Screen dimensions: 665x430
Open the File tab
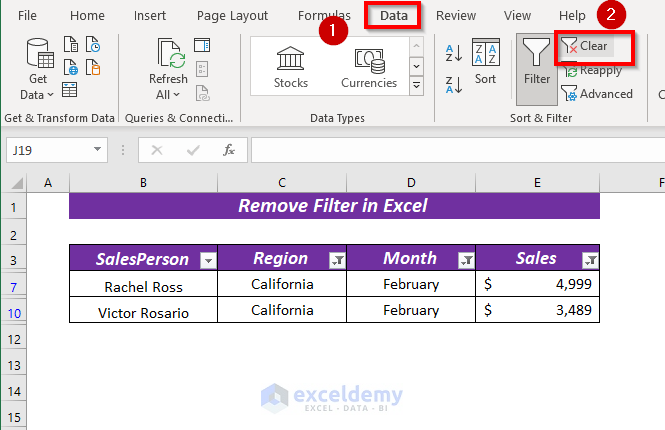pyautogui.click(x=27, y=16)
